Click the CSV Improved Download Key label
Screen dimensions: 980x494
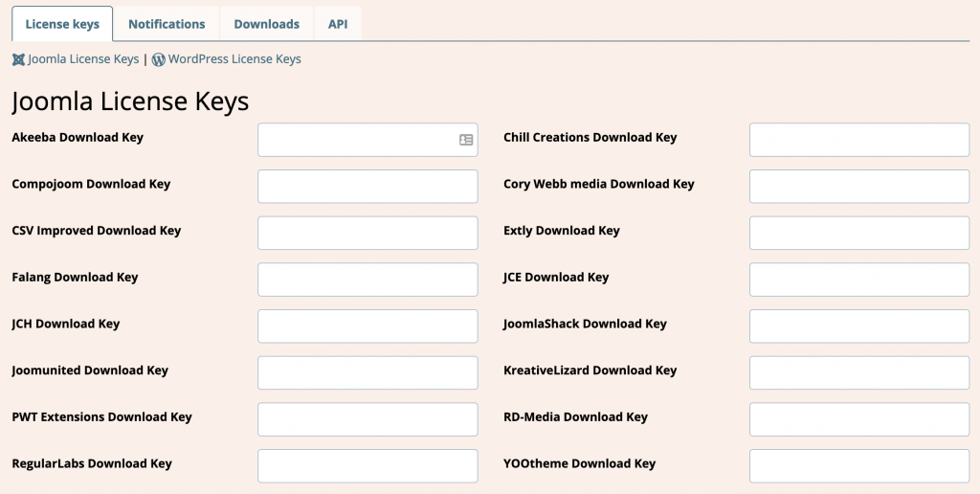click(x=97, y=231)
